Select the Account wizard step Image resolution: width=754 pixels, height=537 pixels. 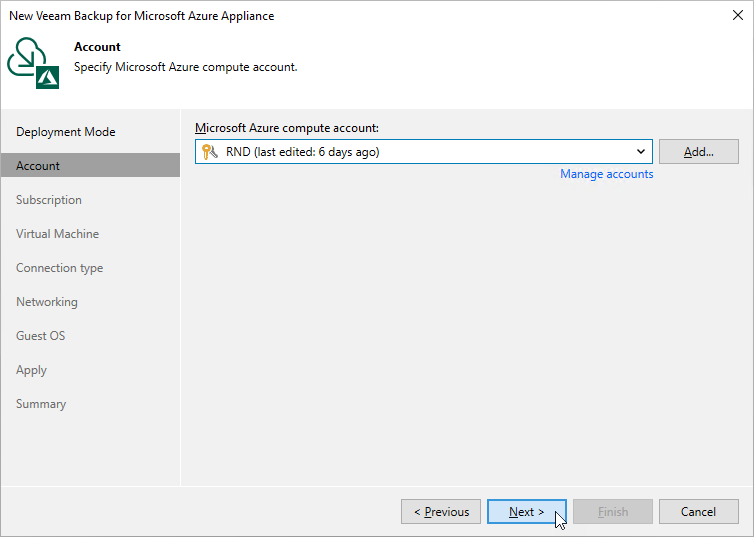point(90,165)
